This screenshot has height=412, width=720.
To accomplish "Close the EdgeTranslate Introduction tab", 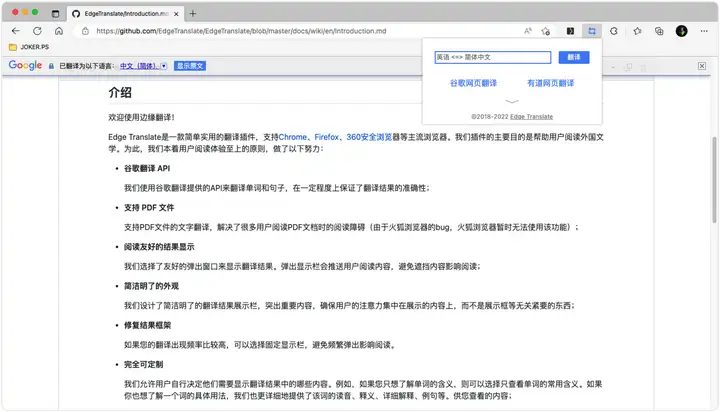I will 176,14.
